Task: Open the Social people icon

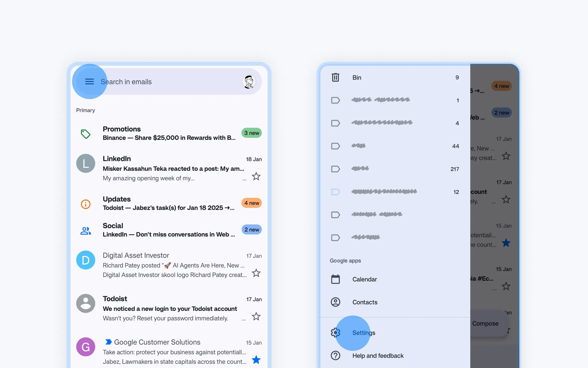Action: click(86, 231)
